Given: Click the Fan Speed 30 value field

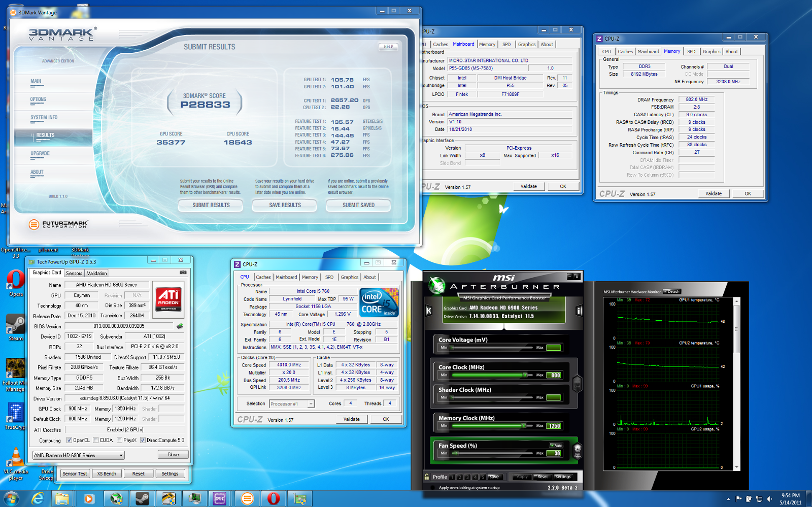Looking at the screenshot, I should (x=554, y=453).
